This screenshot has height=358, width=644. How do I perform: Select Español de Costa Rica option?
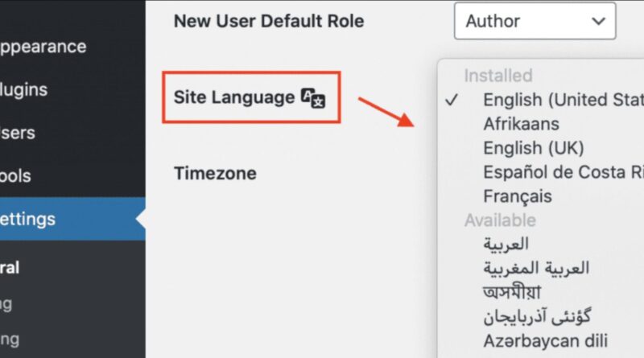click(x=563, y=172)
